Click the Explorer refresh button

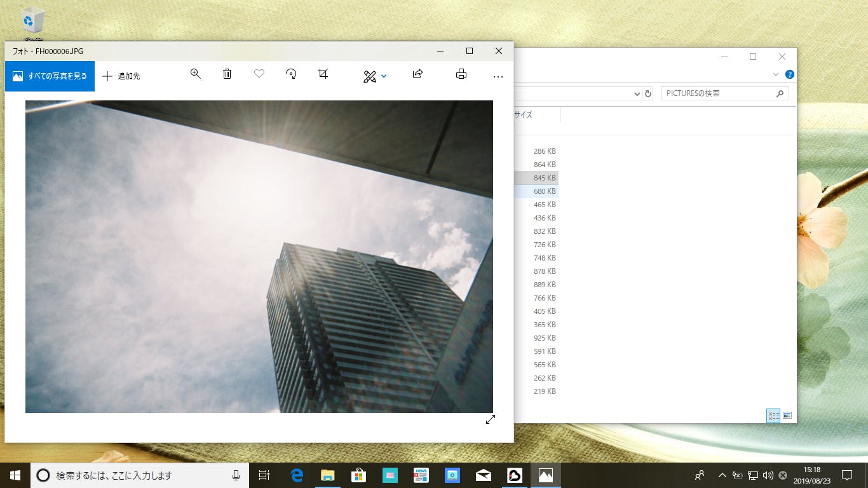(648, 94)
